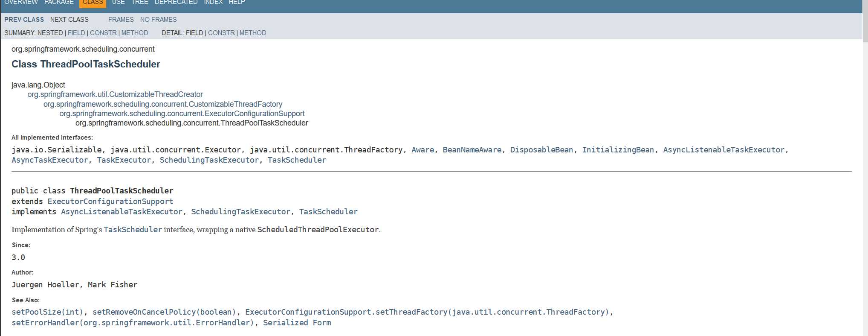
Task: Click the 'ScheduledThreadPoolExecutor' code text
Action: 318,230
